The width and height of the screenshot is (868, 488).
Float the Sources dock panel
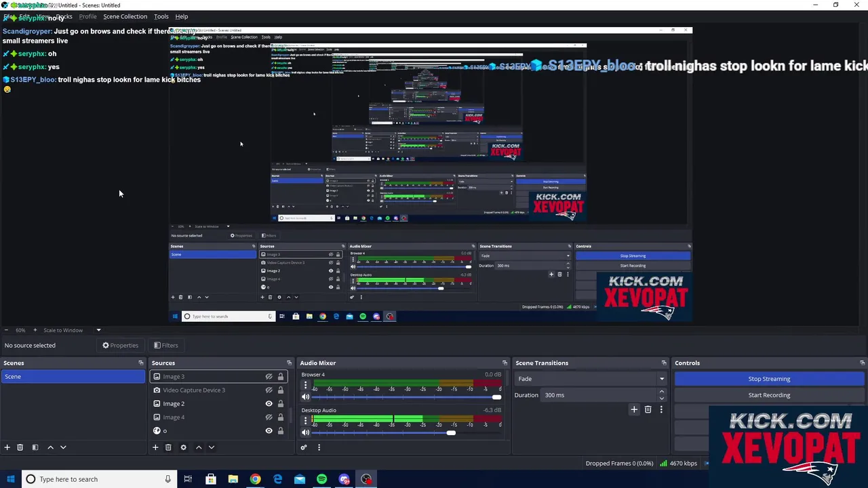[289, 363]
